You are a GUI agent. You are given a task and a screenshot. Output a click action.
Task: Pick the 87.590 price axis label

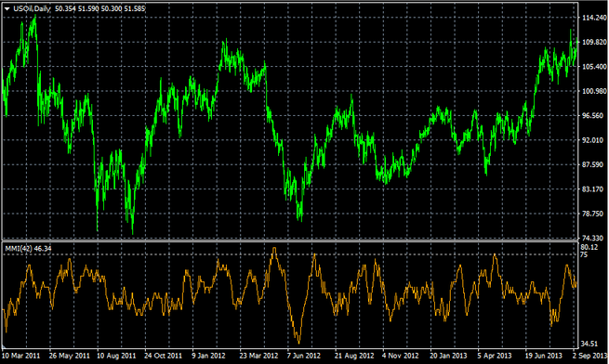(592, 165)
